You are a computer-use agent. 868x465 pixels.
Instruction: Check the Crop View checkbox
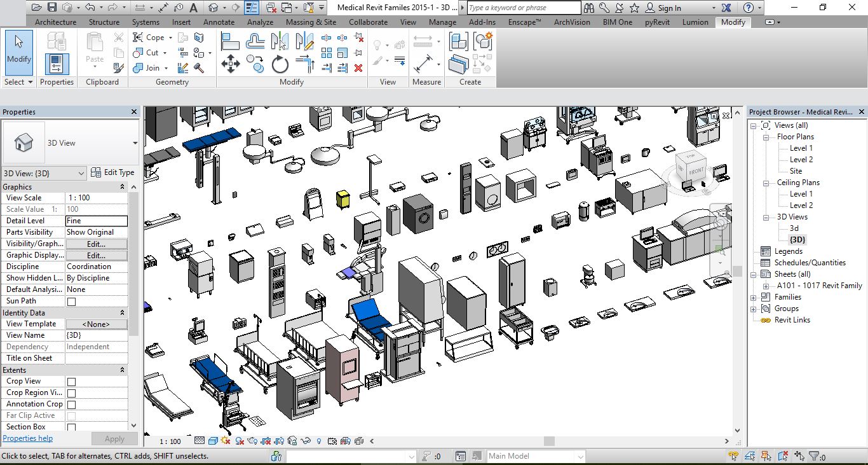coord(71,382)
